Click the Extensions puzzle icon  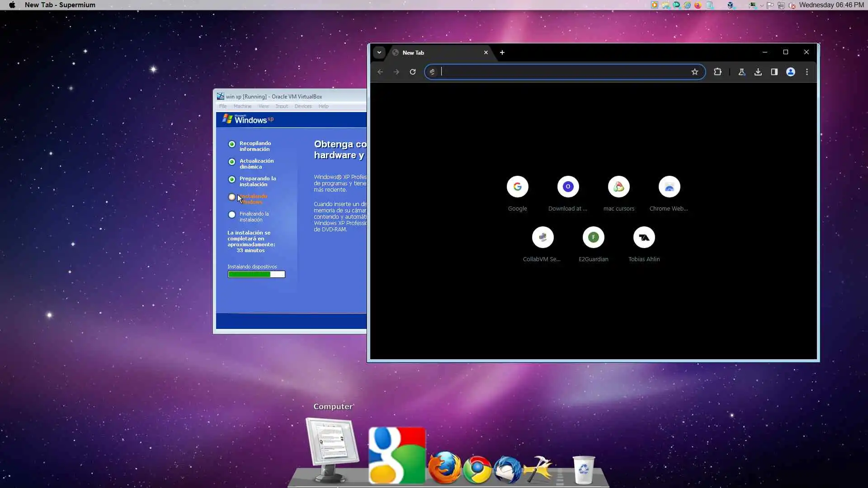717,72
